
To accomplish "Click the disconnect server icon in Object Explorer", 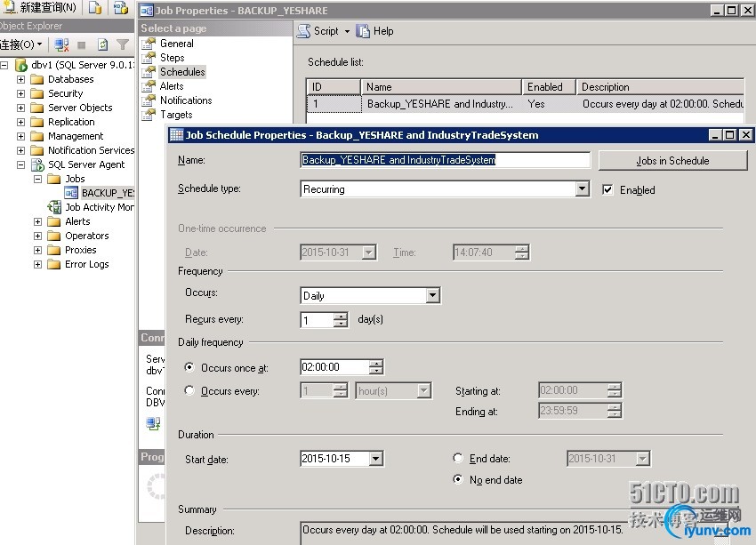I will pos(61,44).
